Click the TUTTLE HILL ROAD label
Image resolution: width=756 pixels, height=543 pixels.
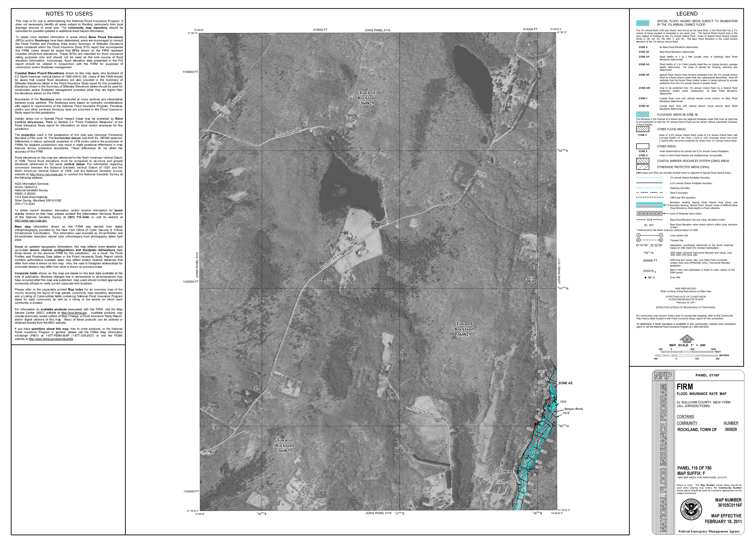click(424, 411)
